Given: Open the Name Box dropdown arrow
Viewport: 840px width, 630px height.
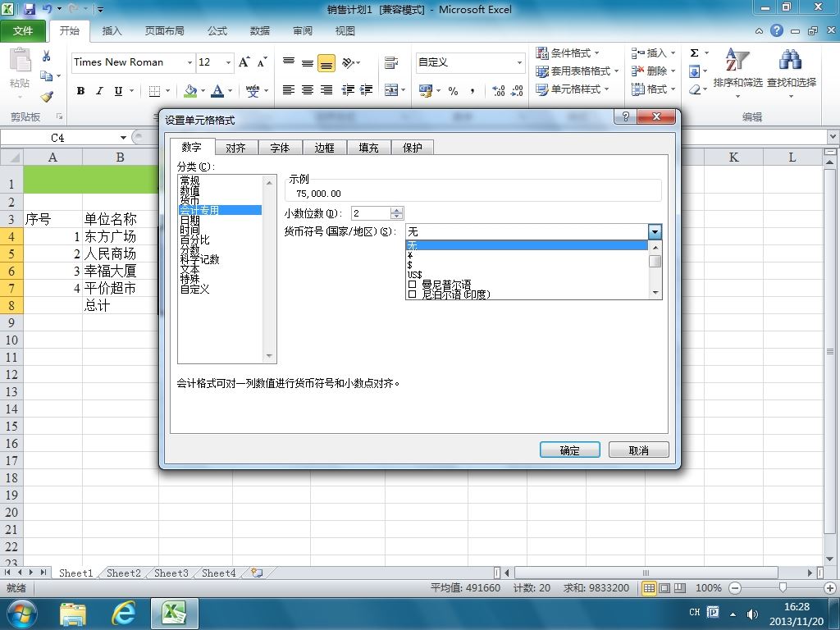Looking at the screenshot, I should [123, 138].
